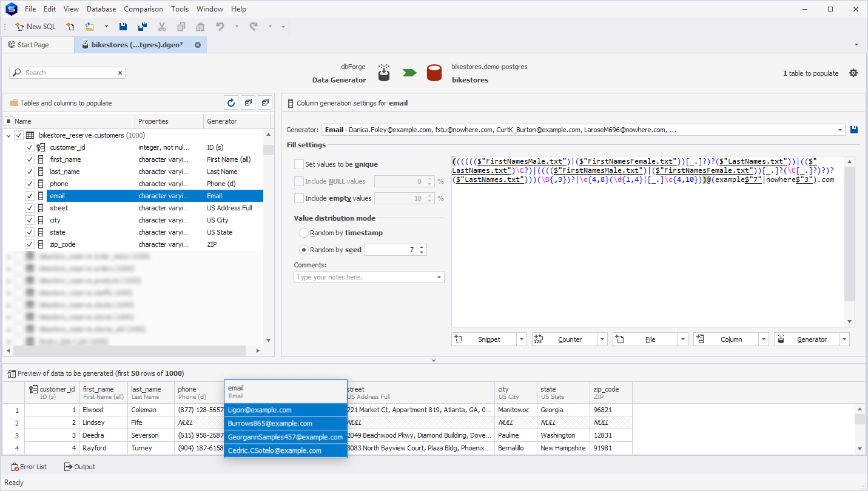Open the Comparison menu

[x=143, y=9]
